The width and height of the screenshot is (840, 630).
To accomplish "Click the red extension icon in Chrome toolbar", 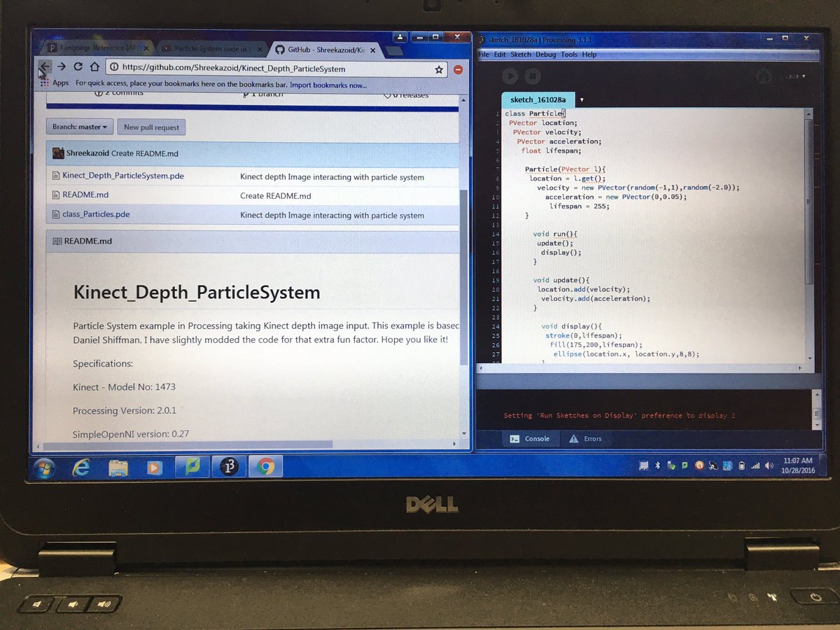I will point(458,69).
